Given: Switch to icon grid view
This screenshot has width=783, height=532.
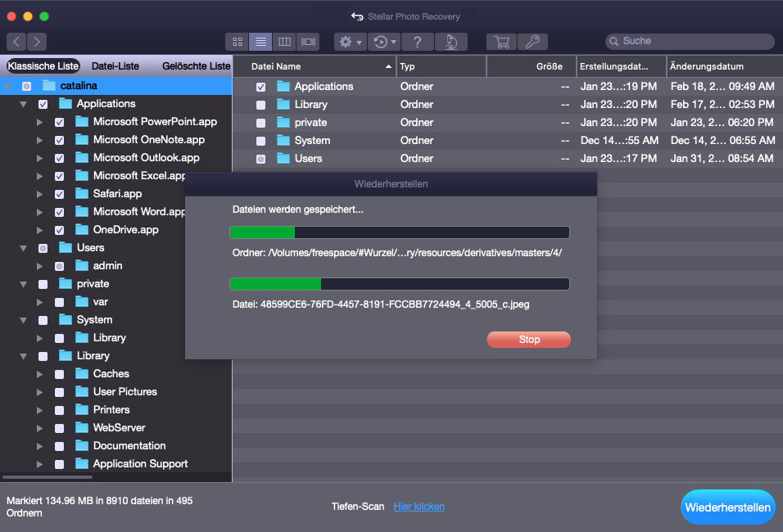Looking at the screenshot, I should click(238, 42).
